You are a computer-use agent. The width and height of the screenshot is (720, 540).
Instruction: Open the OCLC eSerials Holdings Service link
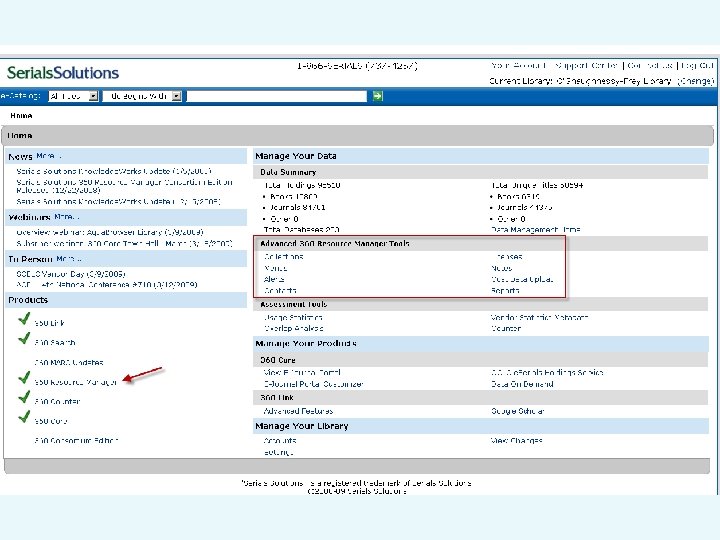(547, 372)
